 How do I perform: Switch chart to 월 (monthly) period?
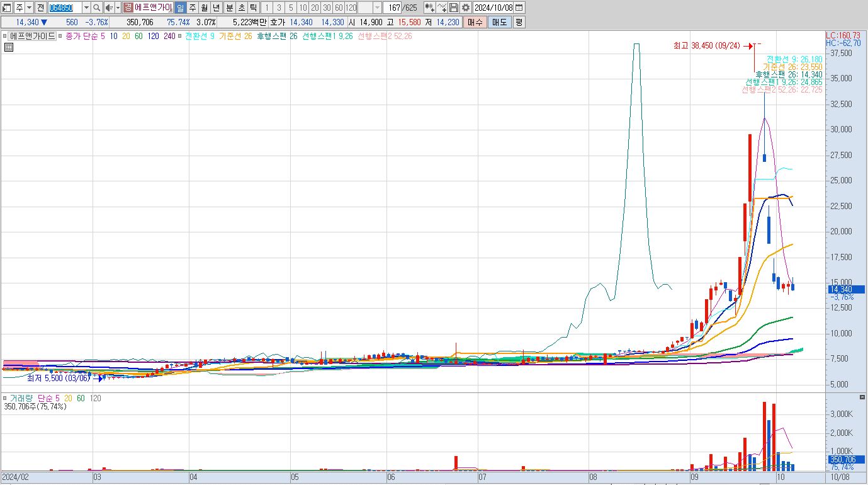(x=205, y=8)
